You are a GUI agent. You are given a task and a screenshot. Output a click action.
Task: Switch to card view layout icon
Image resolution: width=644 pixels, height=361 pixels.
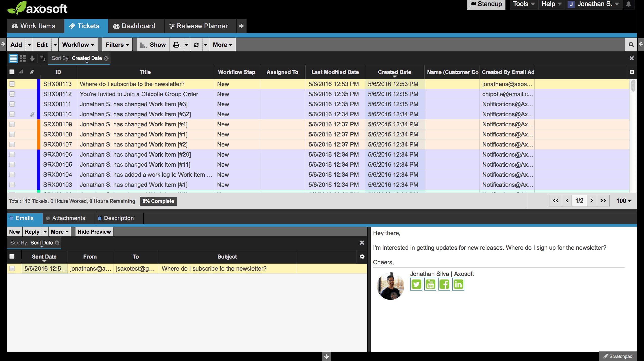tap(23, 58)
